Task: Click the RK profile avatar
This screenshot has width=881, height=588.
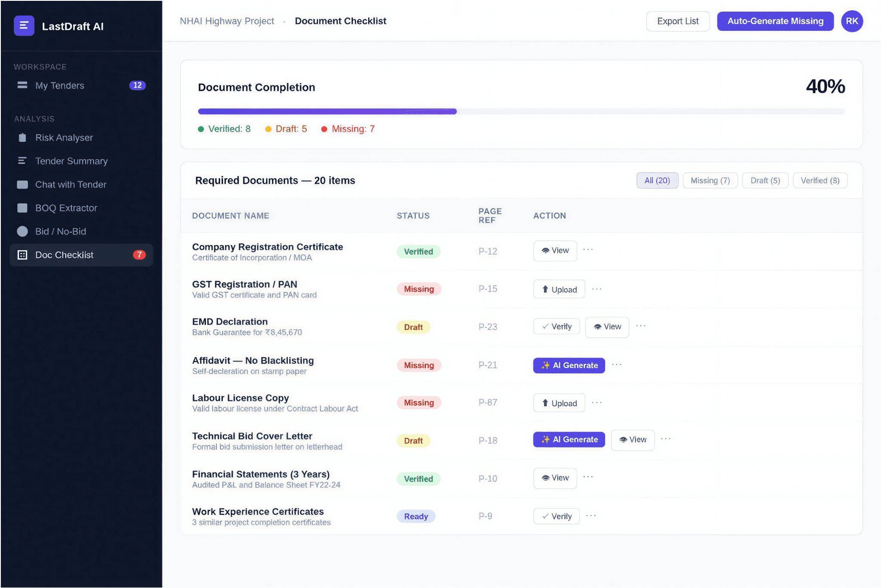Action: click(x=852, y=21)
